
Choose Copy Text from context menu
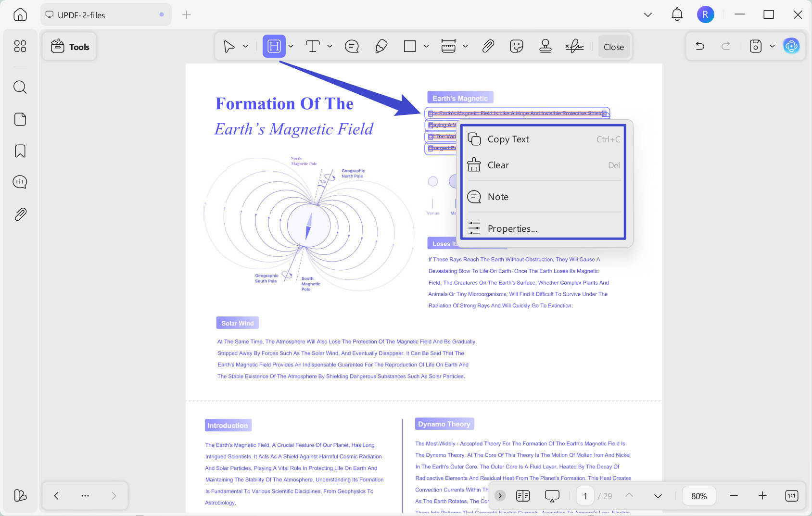(544, 139)
